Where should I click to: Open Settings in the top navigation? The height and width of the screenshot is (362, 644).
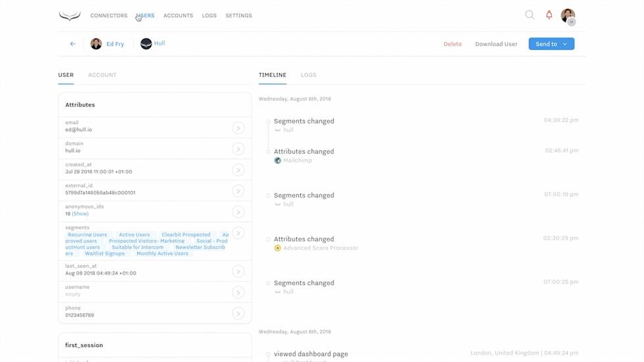[x=239, y=16]
